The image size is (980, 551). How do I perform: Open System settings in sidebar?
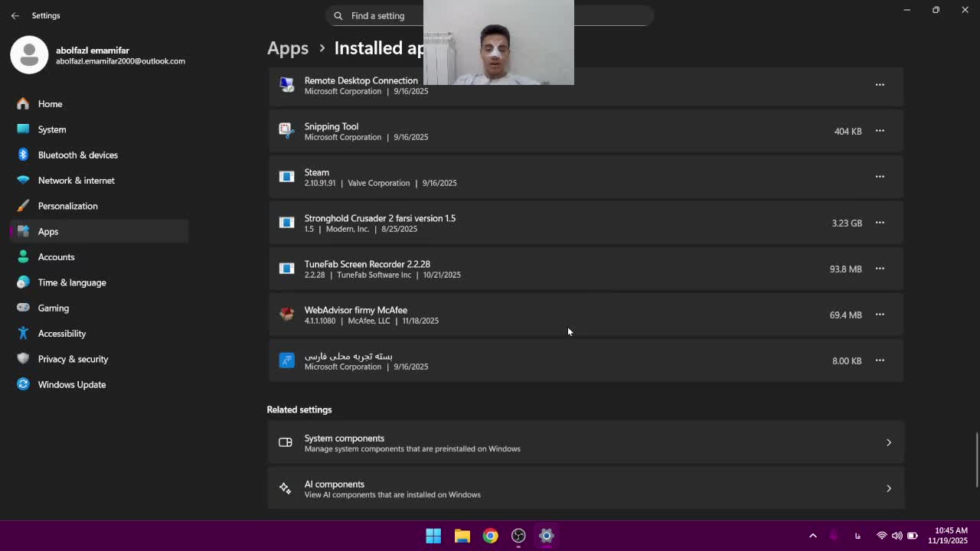pos(100,129)
